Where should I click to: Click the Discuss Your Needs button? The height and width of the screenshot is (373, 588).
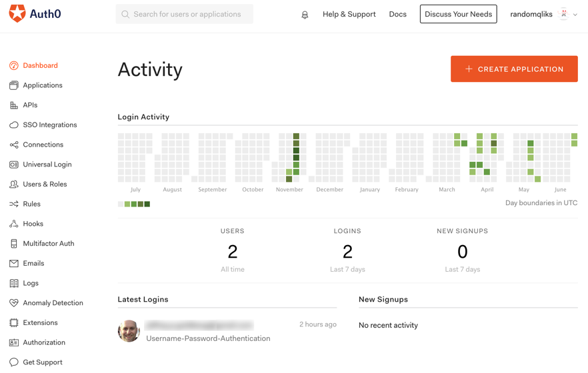458,14
